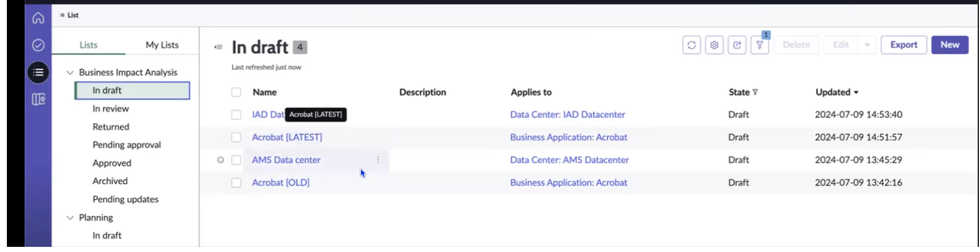Click the State column filter icon
Screen dimensions: 980x252
[x=755, y=92]
